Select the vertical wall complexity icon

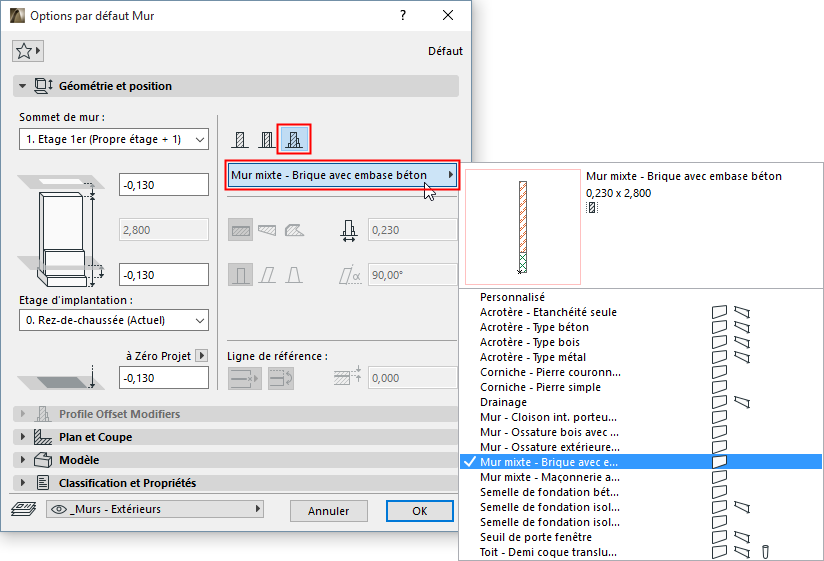tap(241, 275)
